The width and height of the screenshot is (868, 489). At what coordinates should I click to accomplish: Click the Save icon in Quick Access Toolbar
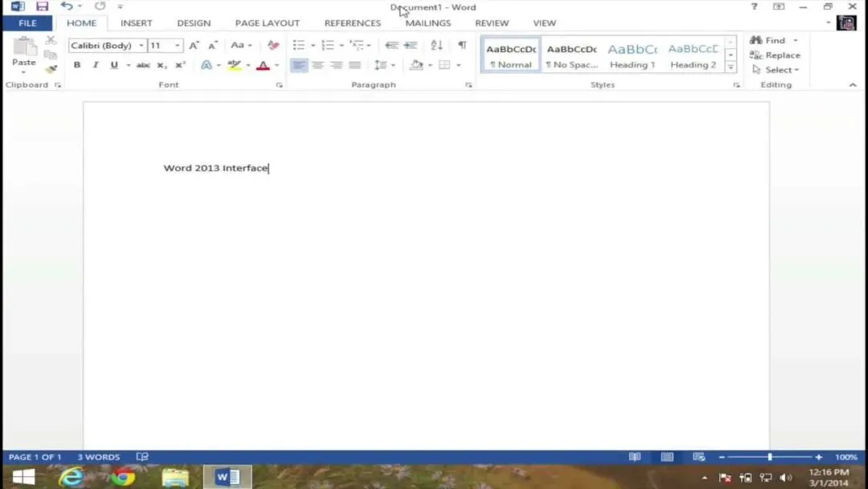42,6
